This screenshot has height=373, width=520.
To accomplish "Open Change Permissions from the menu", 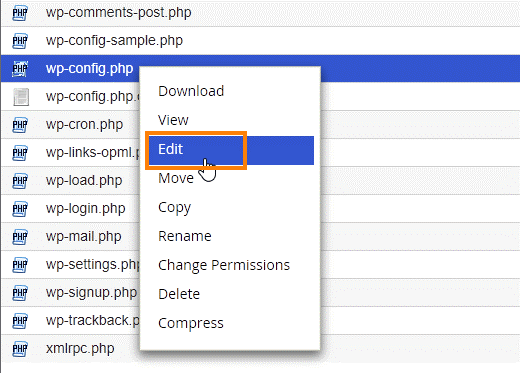I will 224,266.
